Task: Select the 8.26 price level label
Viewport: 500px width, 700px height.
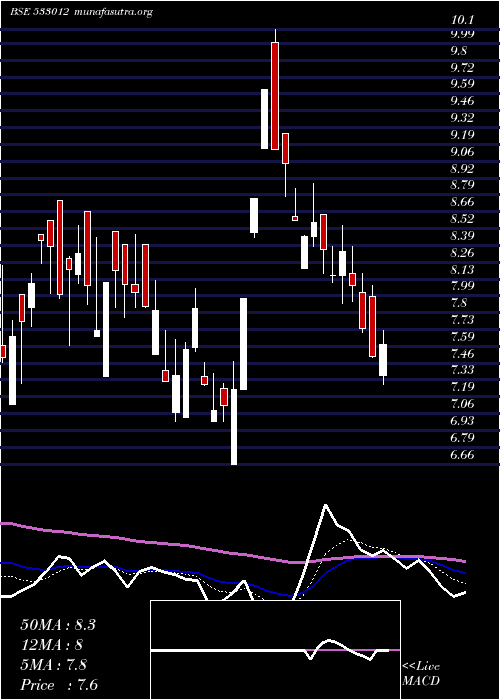Action: (x=462, y=253)
